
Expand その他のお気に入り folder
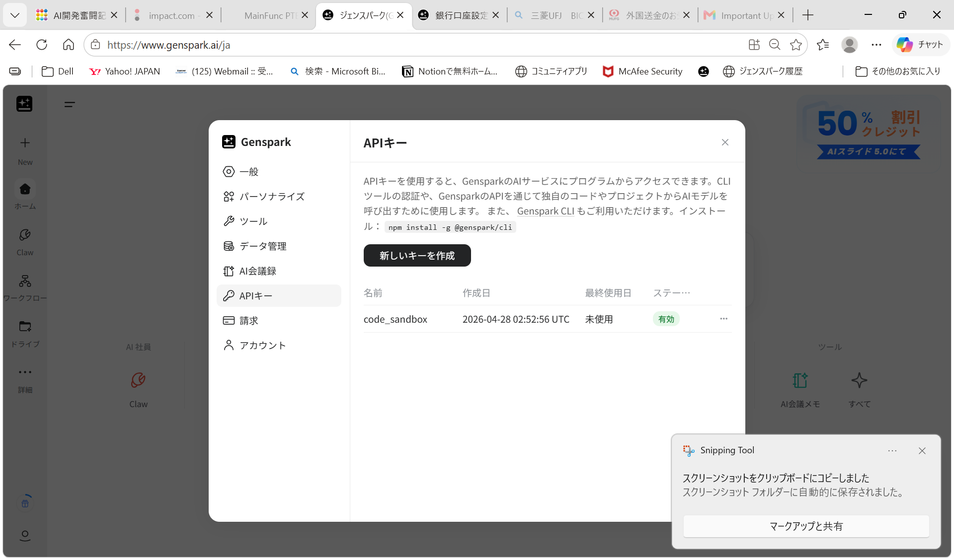(x=898, y=71)
